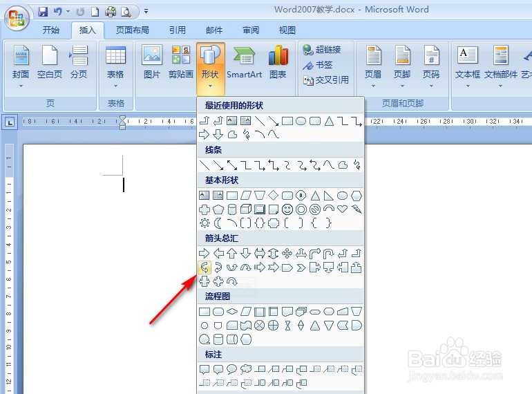Viewport: 532px width, 394px height.
Task: Open the 剪贴画 clip art pane
Action: point(181,63)
